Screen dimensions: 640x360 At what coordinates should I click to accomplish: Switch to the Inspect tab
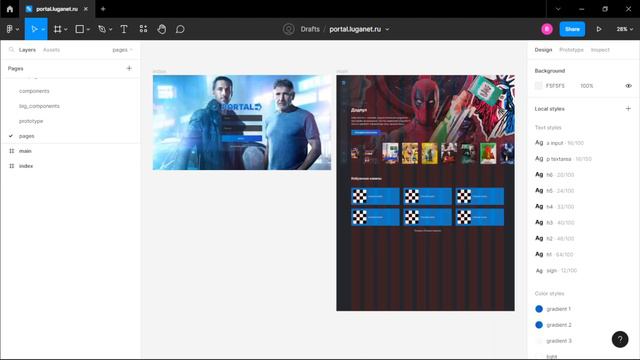pyautogui.click(x=600, y=50)
